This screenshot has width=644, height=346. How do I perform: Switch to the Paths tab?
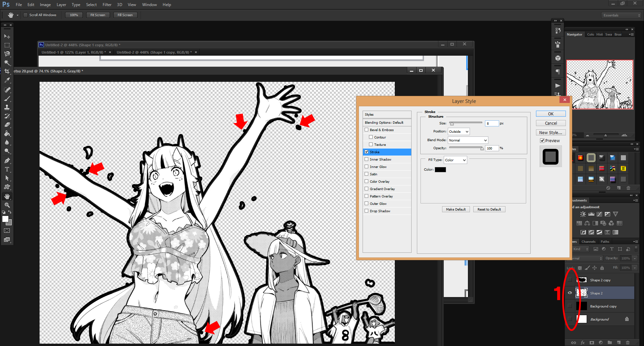pyautogui.click(x=605, y=242)
